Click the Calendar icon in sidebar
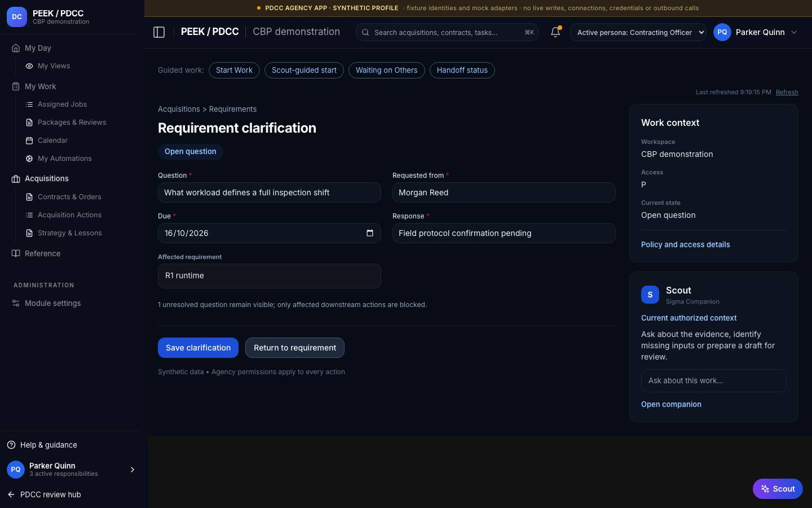This screenshot has height=508, width=812. 29,141
